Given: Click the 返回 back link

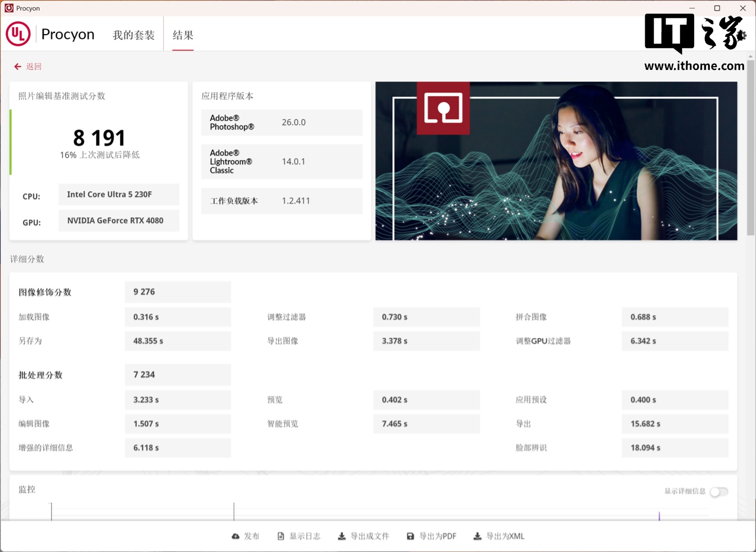Looking at the screenshot, I should pos(34,67).
